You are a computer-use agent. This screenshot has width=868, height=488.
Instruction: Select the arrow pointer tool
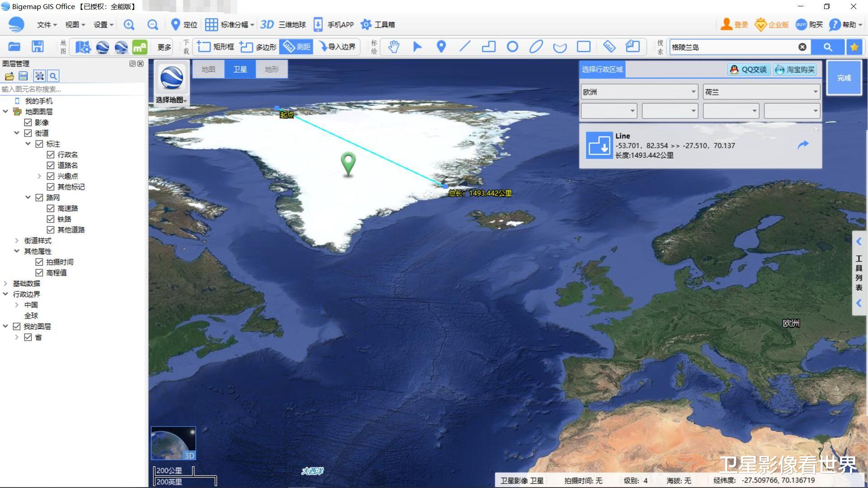point(417,47)
